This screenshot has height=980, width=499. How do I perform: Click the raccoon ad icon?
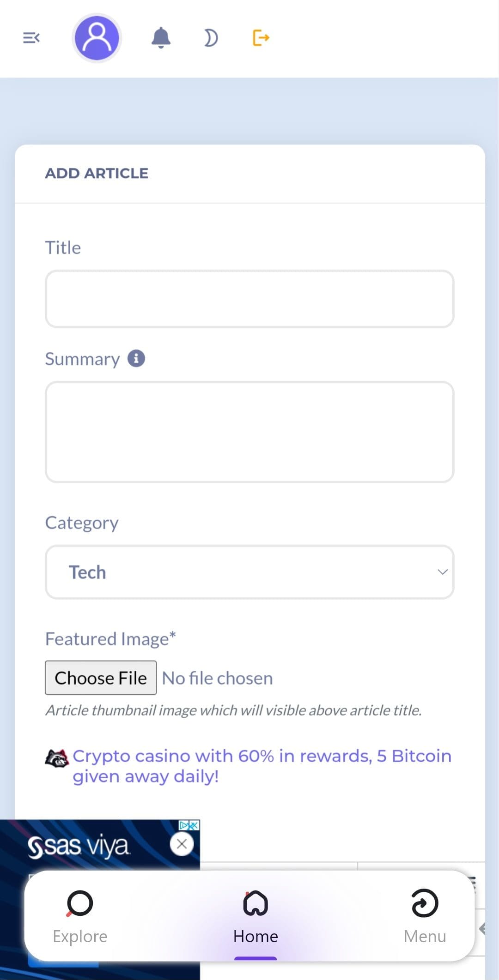pyautogui.click(x=57, y=758)
